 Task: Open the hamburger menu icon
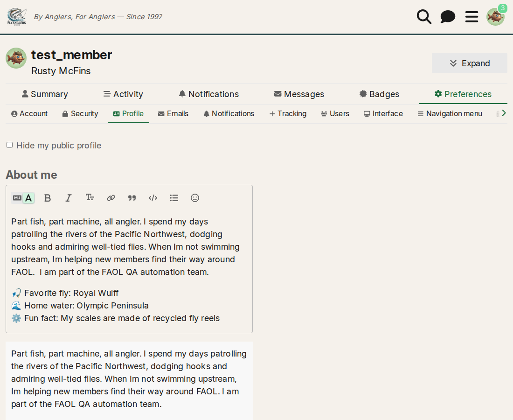click(x=471, y=17)
